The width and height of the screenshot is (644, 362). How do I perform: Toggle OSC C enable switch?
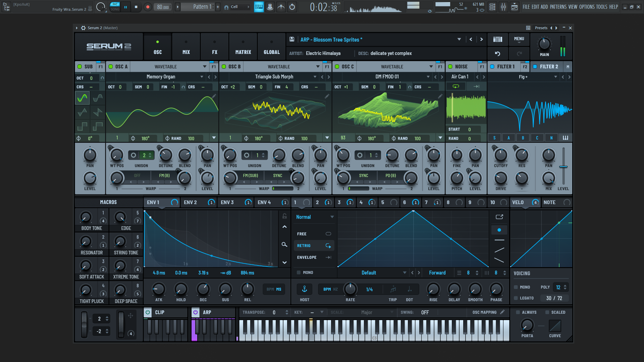337,66
